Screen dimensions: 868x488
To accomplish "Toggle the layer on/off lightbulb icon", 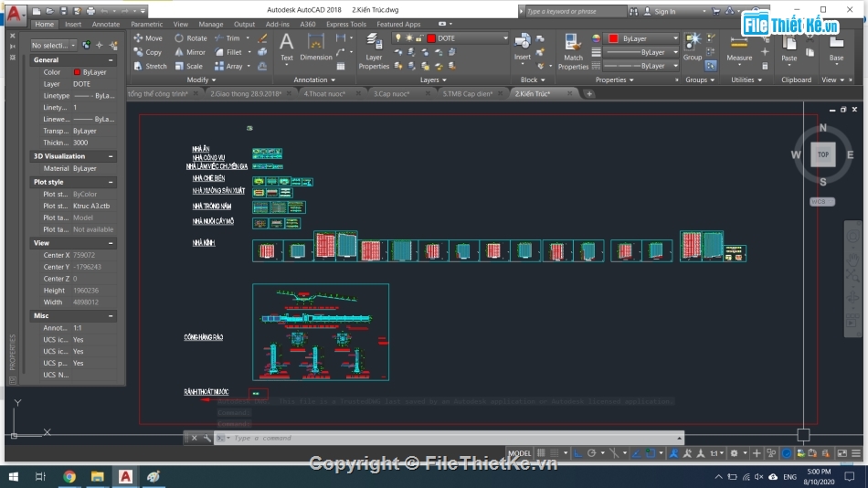I will click(x=397, y=38).
